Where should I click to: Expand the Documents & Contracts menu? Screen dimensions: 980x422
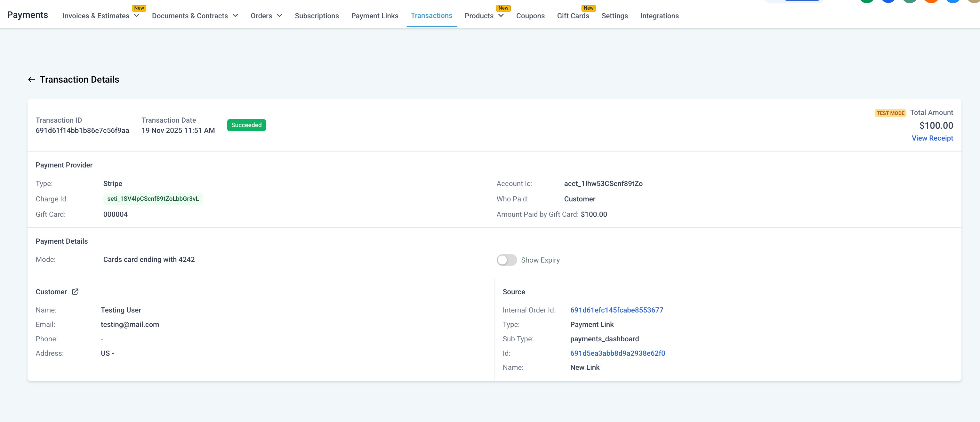[x=235, y=16]
